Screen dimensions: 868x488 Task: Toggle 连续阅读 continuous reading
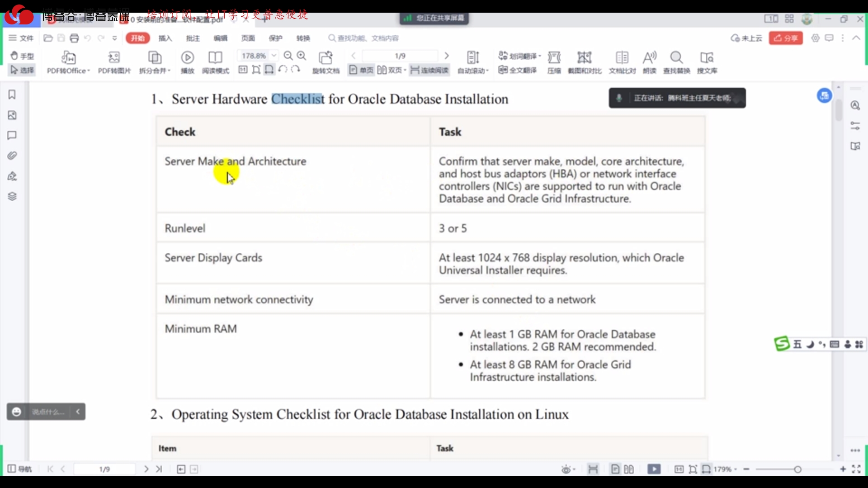(429, 70)
